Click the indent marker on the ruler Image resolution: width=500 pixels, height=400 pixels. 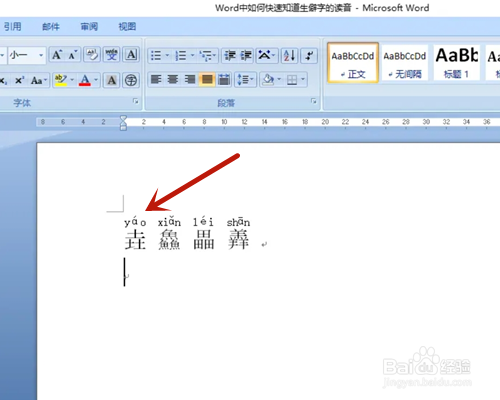tap(123, 123)
